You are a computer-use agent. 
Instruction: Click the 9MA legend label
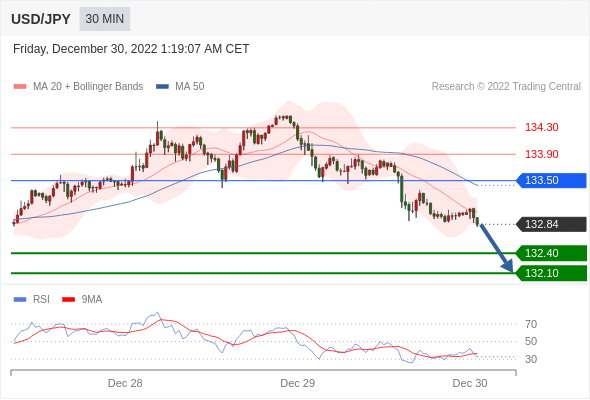coord(92,300)
